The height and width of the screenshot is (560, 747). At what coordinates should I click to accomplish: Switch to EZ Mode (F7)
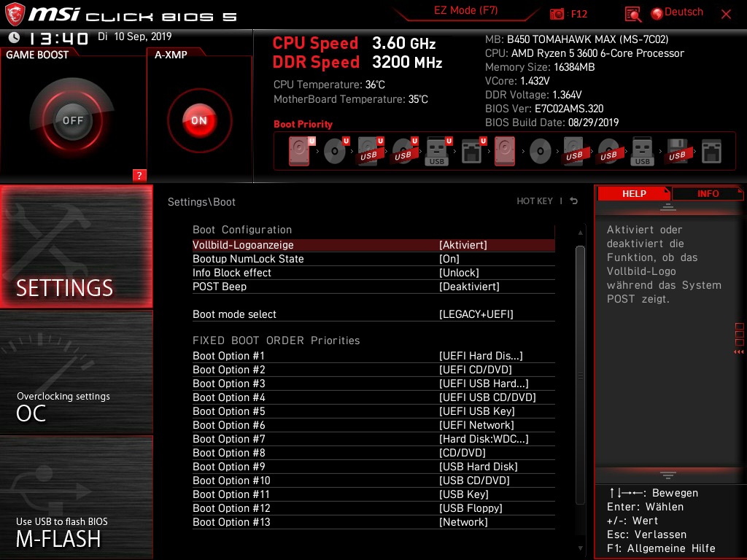coord(465,10)
